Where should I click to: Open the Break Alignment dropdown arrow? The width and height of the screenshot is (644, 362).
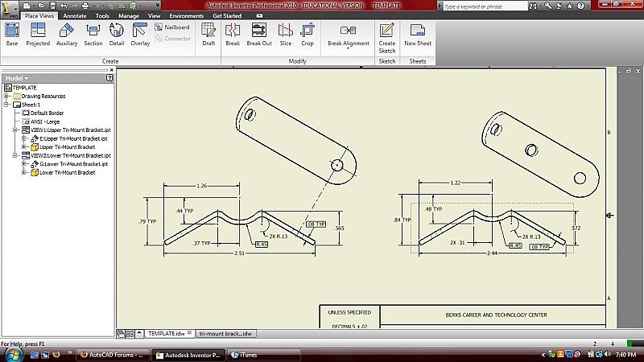(349, 48)
